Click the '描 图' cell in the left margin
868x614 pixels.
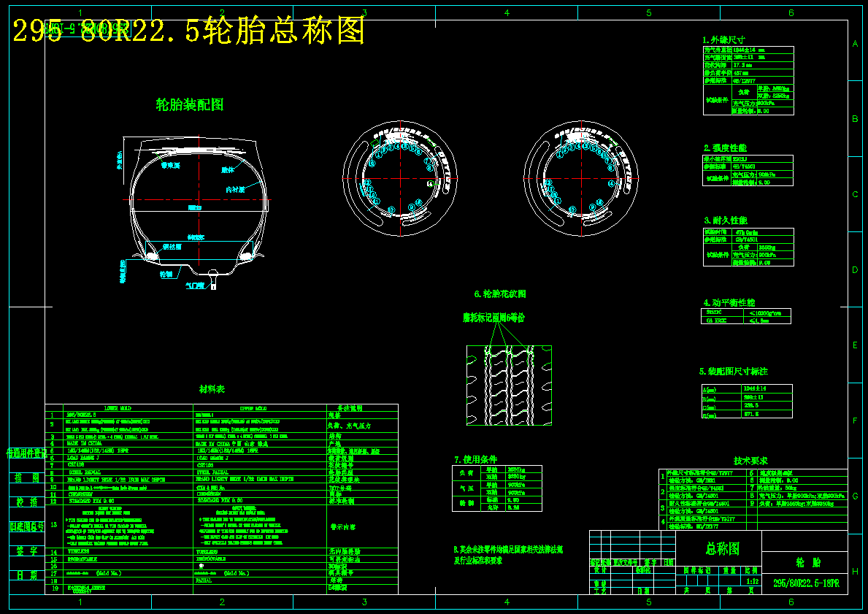(x=27, y=477)
